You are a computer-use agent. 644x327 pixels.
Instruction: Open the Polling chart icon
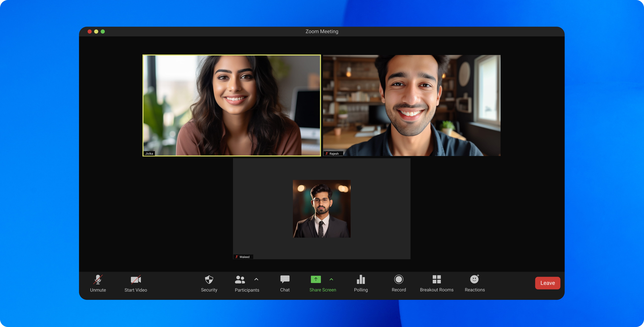(x=361, y=279)
